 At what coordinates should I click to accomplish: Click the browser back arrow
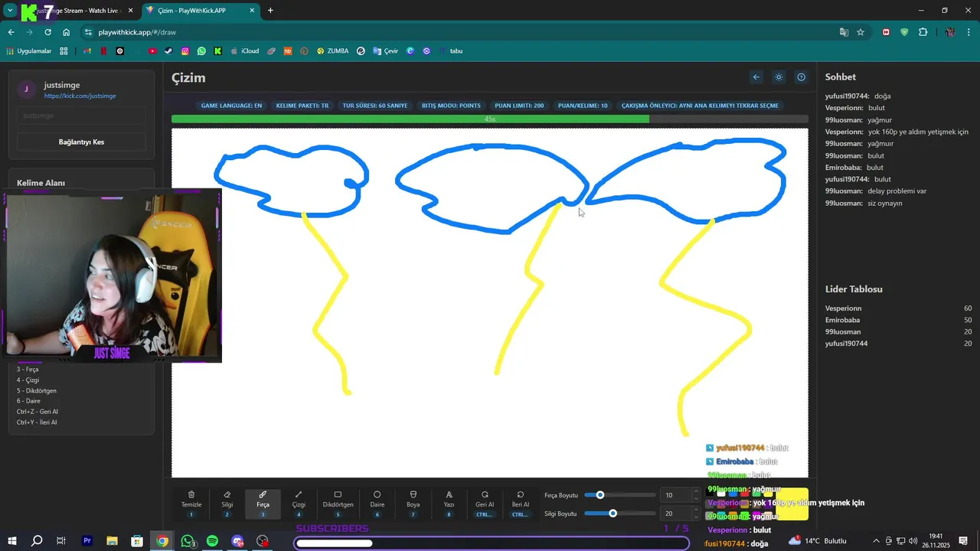tap(11, 32)
